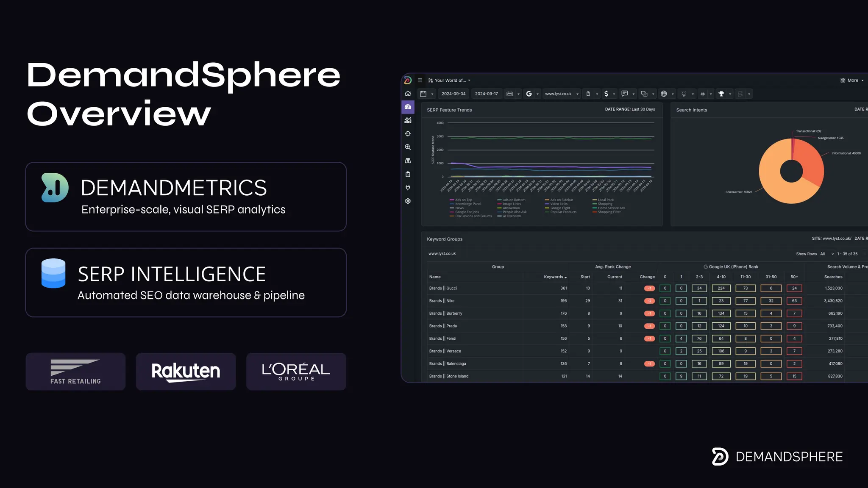868x488 pixels.
Task: Set the end date field 2024-09-17
Action: coord(487,94)
